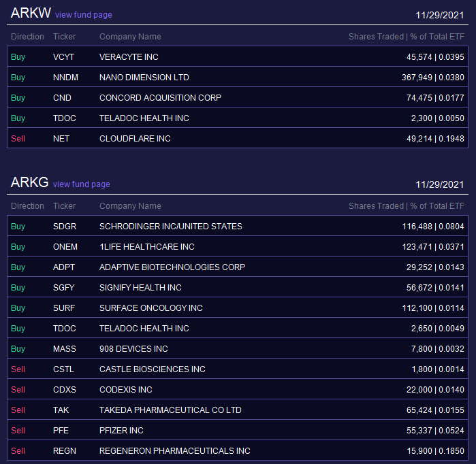The width and height of the screenshot is (476, 464).
Task: Click NANO DIMENSION LTD company name
Action: click(144, 78)
